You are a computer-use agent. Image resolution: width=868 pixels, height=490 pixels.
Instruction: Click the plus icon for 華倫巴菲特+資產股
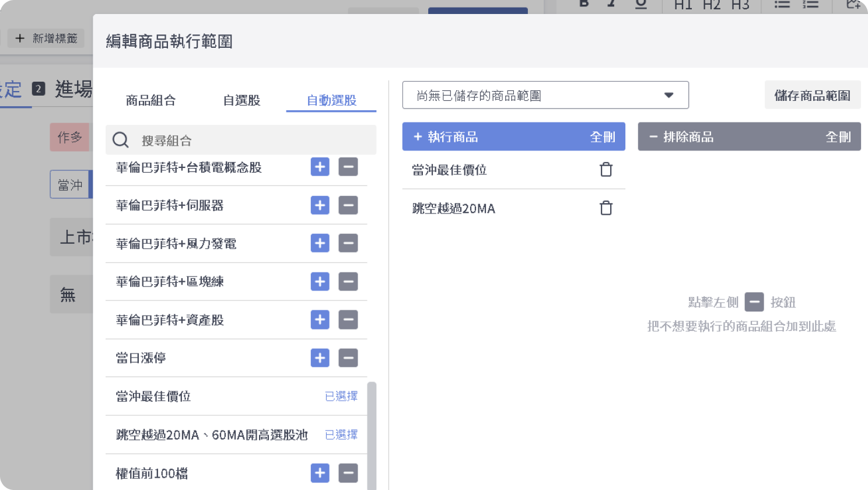click(320, 320)
